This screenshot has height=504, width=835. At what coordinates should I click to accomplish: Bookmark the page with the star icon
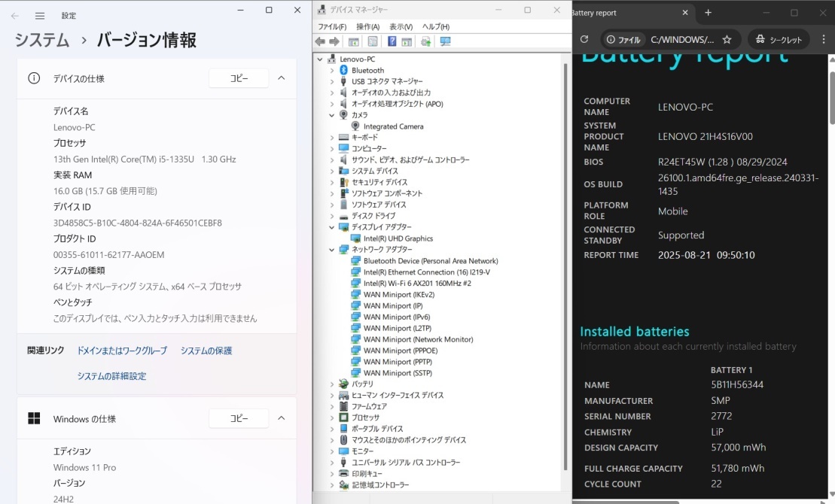[727, 39]
